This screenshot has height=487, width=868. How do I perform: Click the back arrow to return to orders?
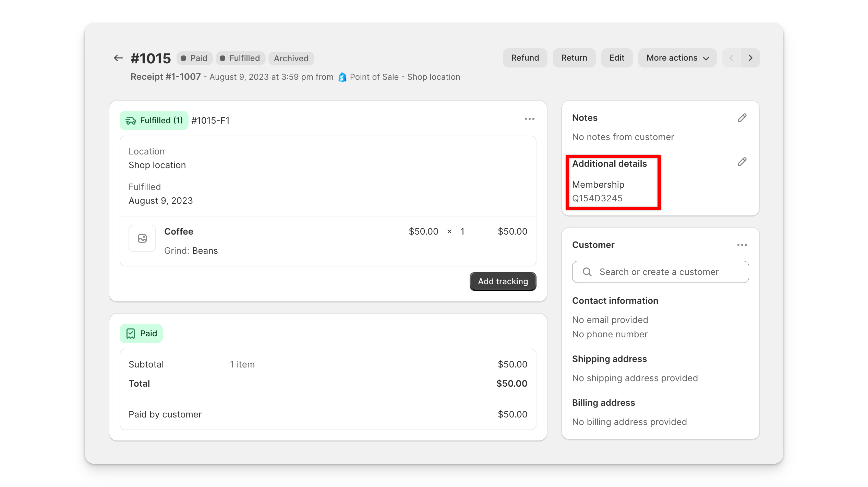[118, 58]
